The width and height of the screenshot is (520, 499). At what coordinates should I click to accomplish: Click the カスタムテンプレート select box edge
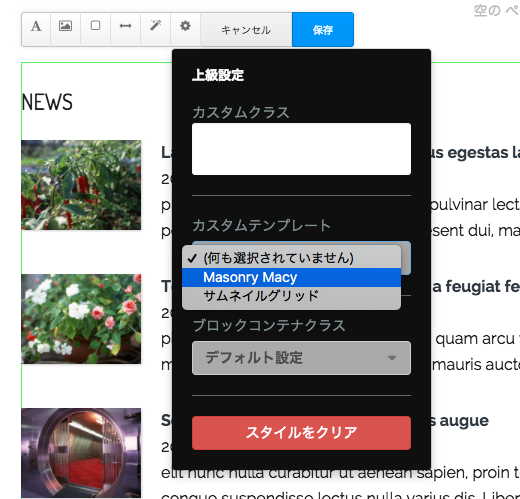coord(406,258)
